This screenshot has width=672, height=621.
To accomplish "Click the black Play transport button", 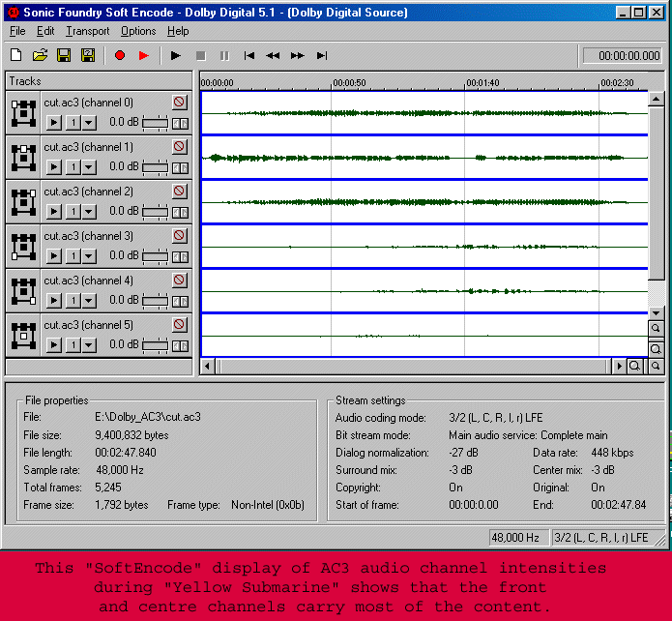I will click(175, 56).
